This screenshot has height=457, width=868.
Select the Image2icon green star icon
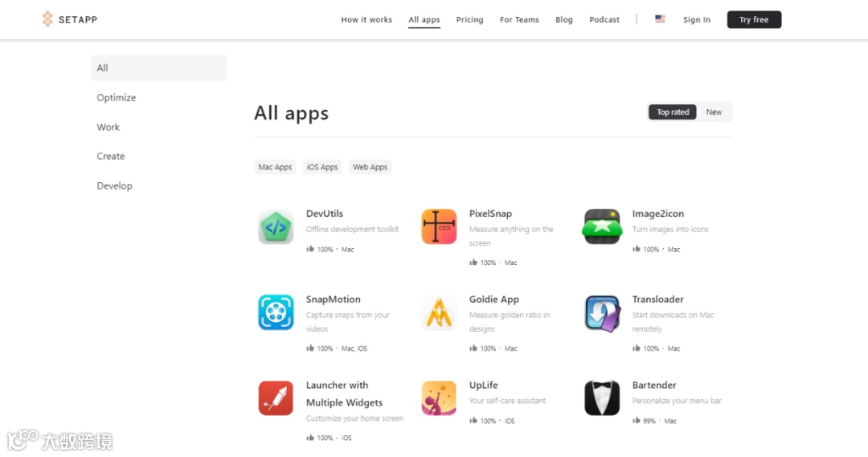(602, 226)
